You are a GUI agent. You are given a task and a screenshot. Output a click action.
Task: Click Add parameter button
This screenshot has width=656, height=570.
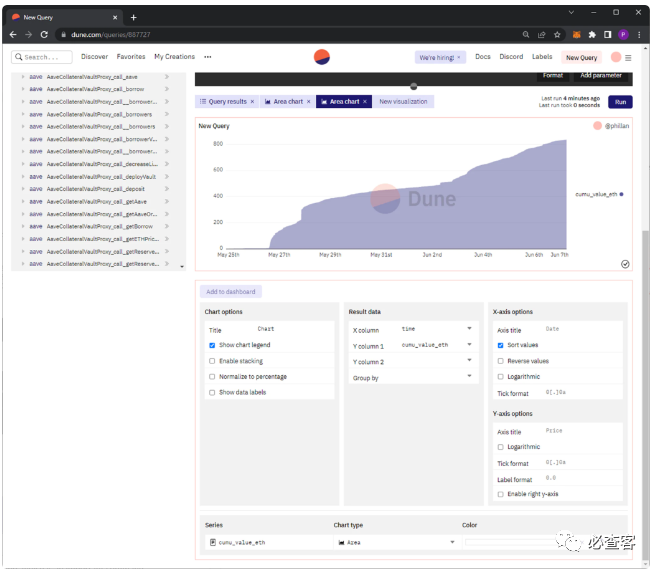(x=601, y=76)
